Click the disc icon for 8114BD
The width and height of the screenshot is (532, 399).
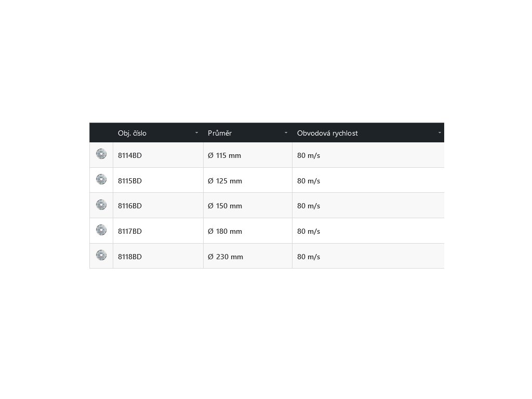point(101,154)
